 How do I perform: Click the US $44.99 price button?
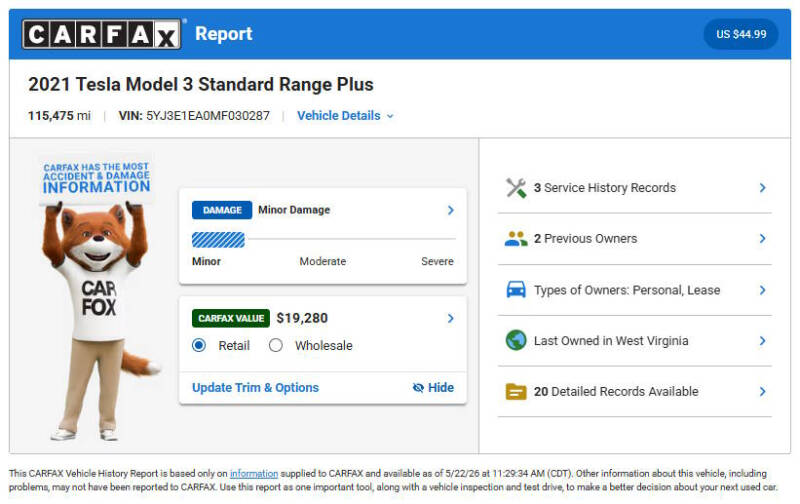click(741, 34)
